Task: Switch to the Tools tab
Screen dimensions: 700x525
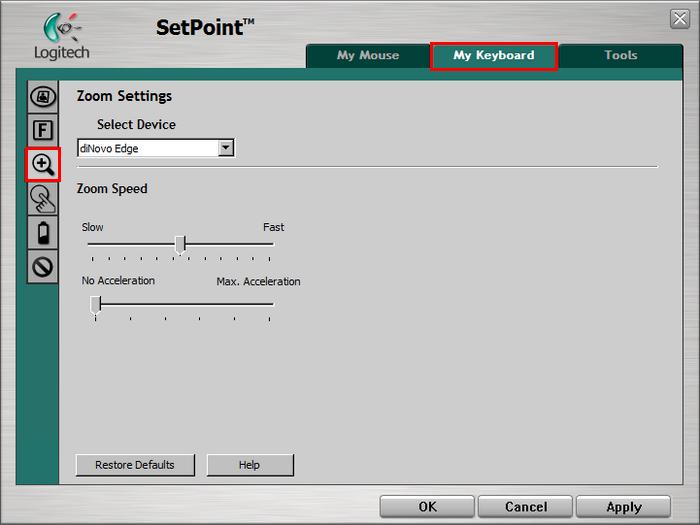Action: point(621,55)
